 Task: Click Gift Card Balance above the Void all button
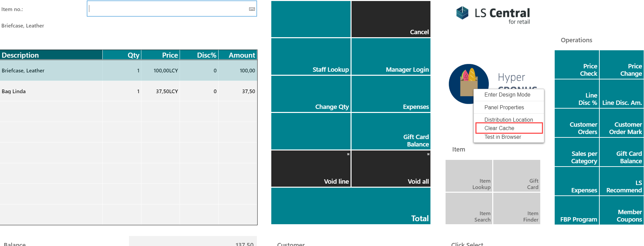[x=391, y=131]
